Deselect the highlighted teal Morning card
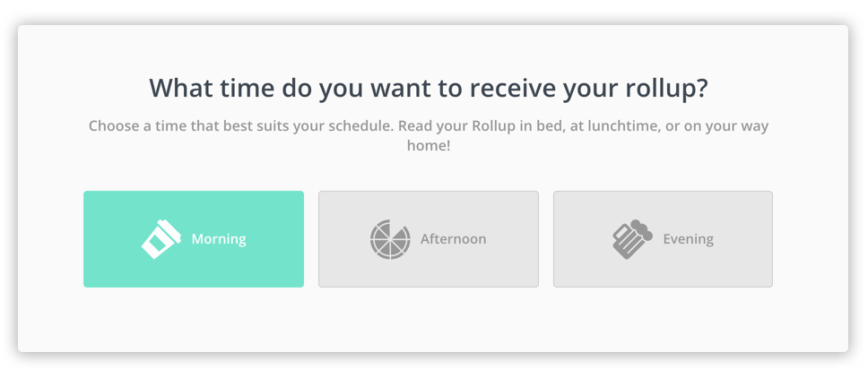Image resolution: width=868 pixels, height=378 pixels. 194,239
